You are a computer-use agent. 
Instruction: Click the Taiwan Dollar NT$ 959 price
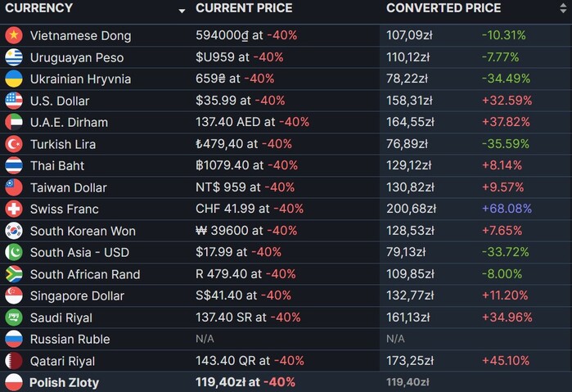[221, 187]
